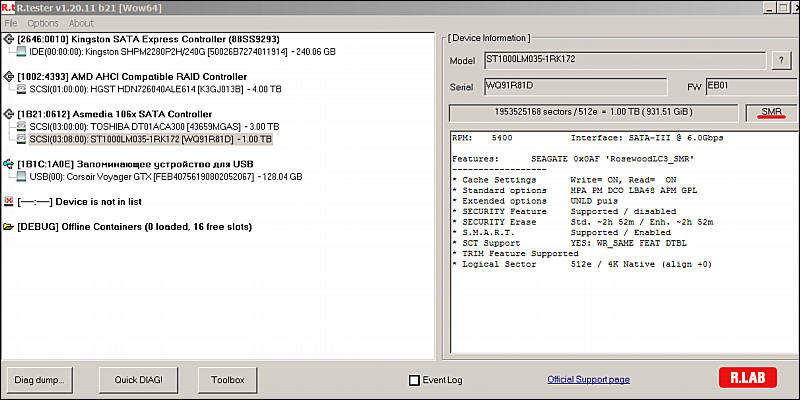
Task: Click the 'SCT Support' line
Action: [x=569, y=243]
